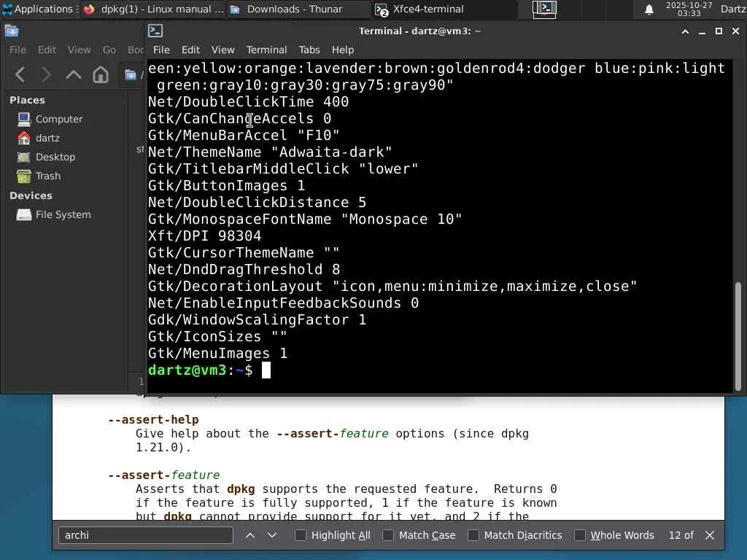Image resolution: width=747 pixels, height=560 pixels.
Task: Enable Match Diacritics checkbox
Action: [473, 535]
